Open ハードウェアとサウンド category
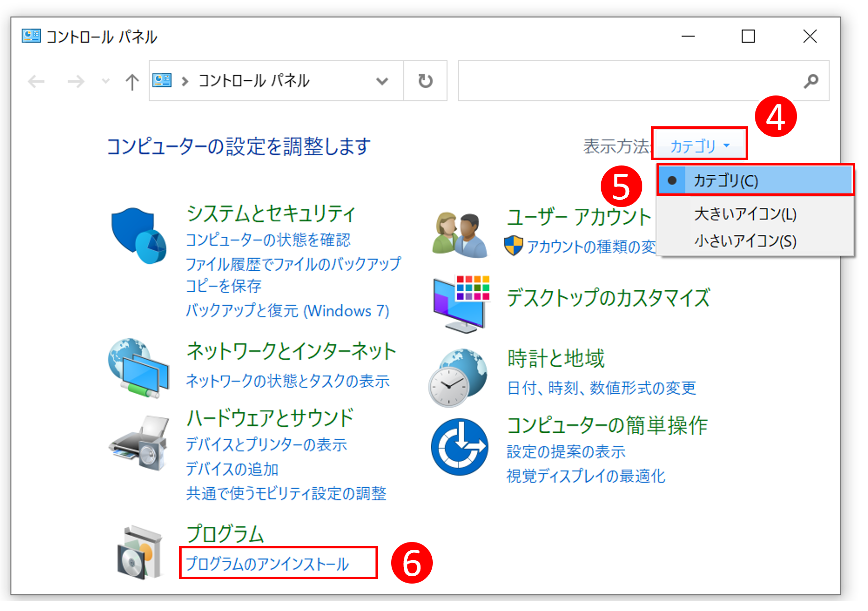This screenshot has height=611, width=868. click(270, 418)
